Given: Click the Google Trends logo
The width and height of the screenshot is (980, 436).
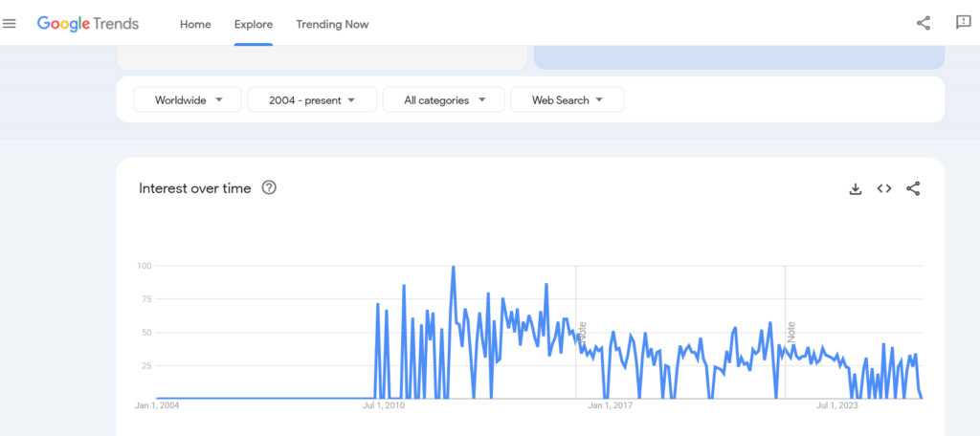Looking at the screenshot, I should coord(88,24).
